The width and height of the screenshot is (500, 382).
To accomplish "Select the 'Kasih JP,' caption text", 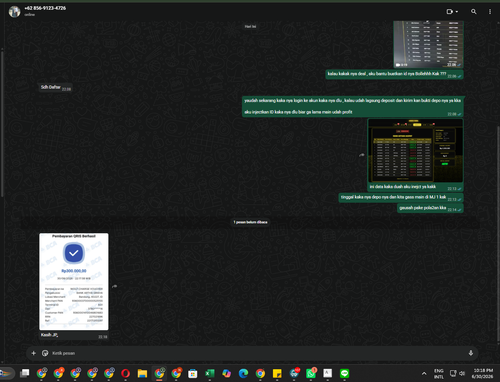I will point(49,335).
